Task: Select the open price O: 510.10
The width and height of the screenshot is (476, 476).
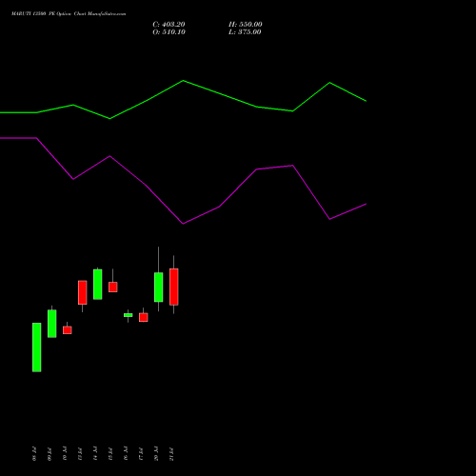Action: coord(169,32)
